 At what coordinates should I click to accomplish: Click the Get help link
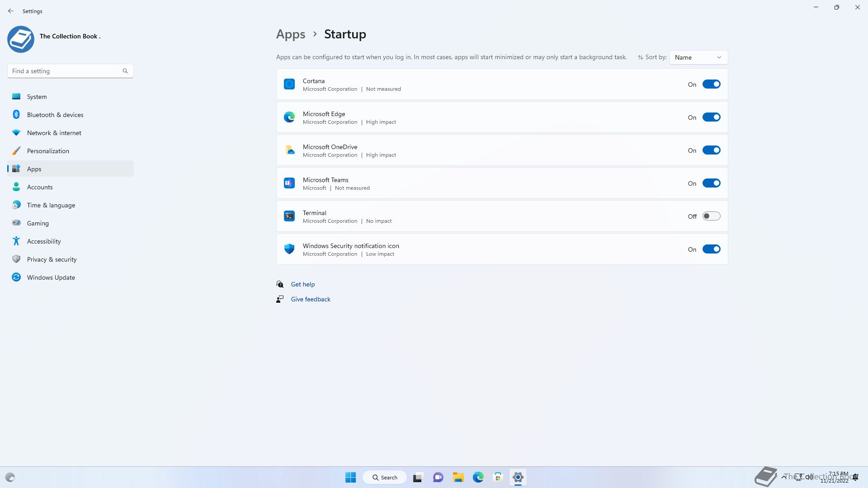(303, 284)
